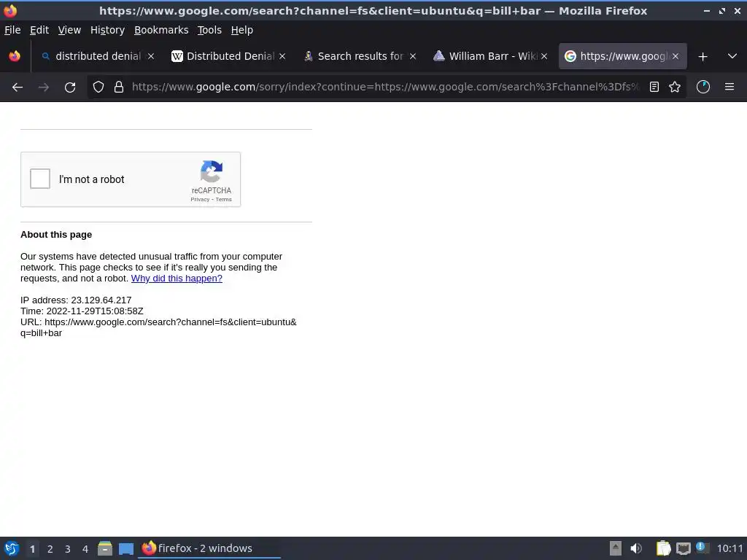The image size is (747, 560).
Task: Toggle Reader View icon in address bar
Action: click(x=654, y=87)
